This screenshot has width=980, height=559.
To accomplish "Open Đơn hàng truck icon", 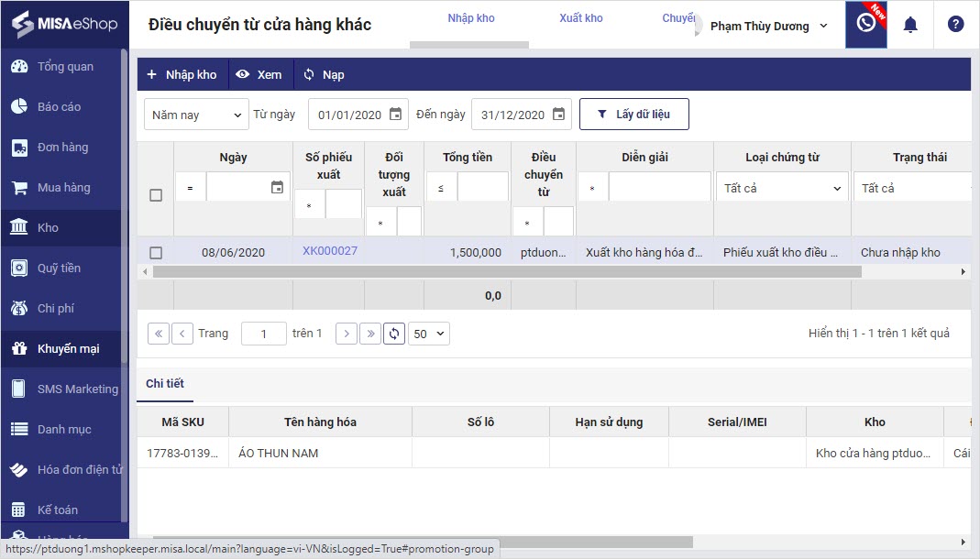I will coord(19,148).
